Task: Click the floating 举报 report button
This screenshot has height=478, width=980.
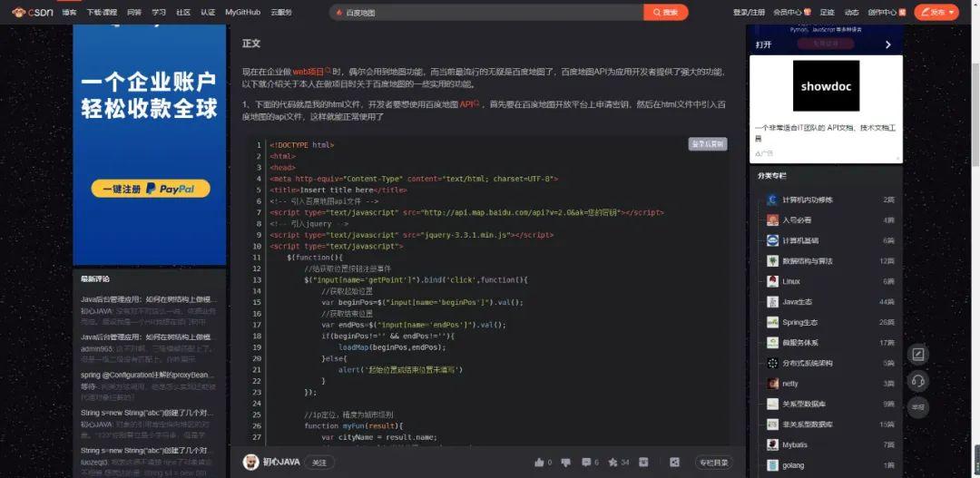Action: [917, 407]
